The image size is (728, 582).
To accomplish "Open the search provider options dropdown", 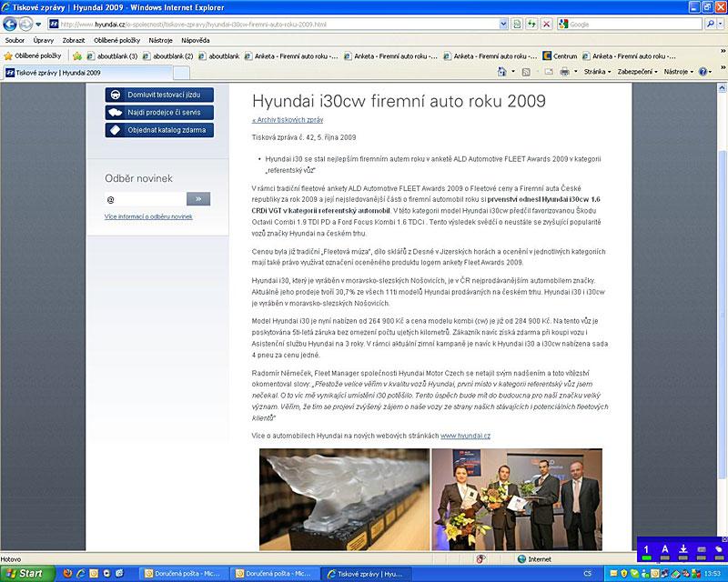I will [x=720, y=25].
